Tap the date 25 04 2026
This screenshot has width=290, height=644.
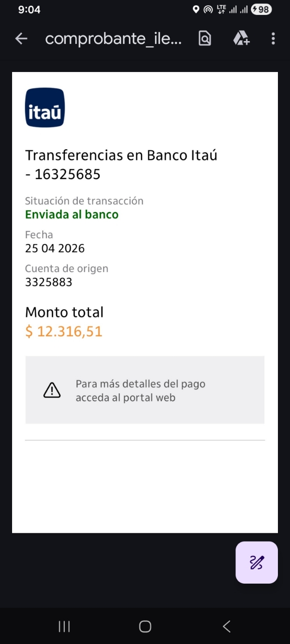[x=55, y=248]
